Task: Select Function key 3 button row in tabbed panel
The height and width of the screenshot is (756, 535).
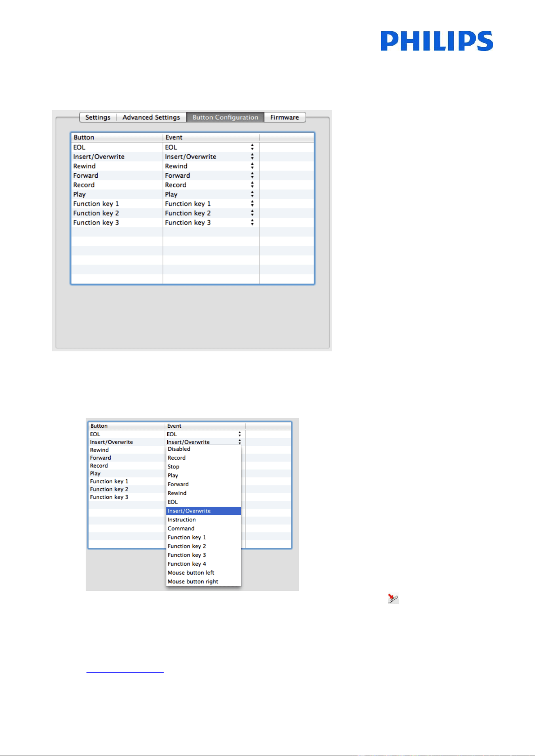Action: click(x=117, y=223)
